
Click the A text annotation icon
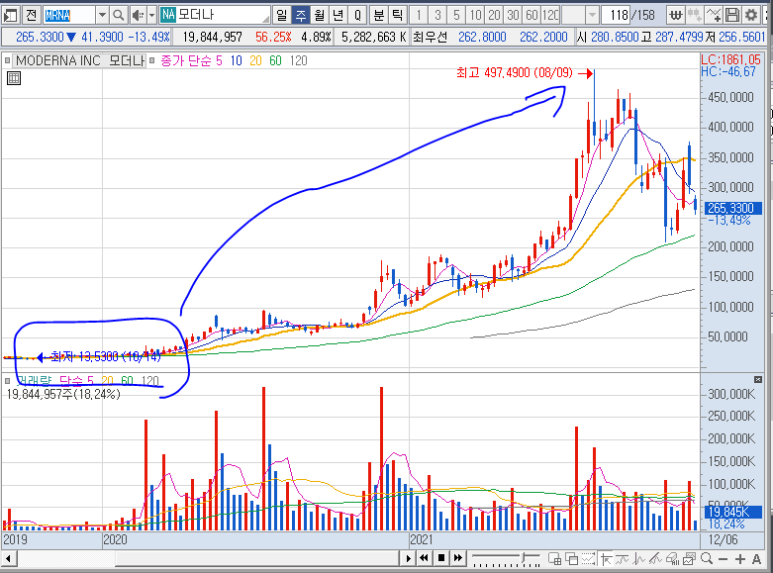(x=757, y=559)
